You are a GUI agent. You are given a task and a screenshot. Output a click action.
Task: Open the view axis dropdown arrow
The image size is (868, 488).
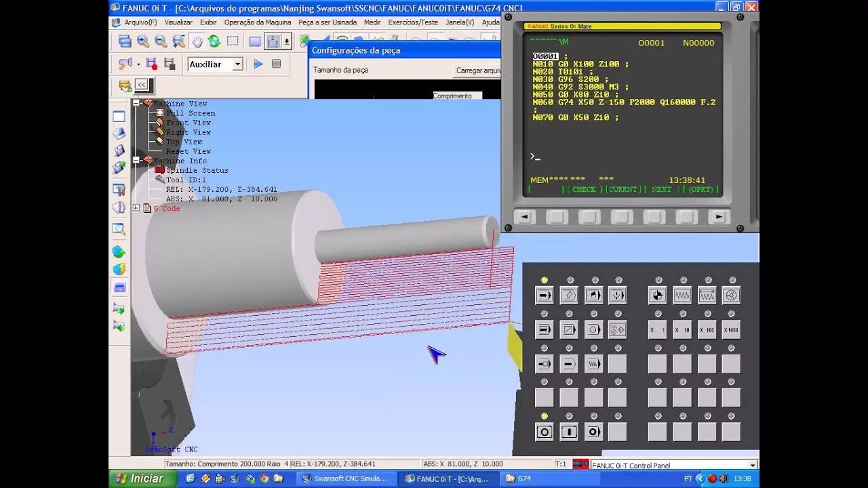pyautogui.click(x=287, y=41)
